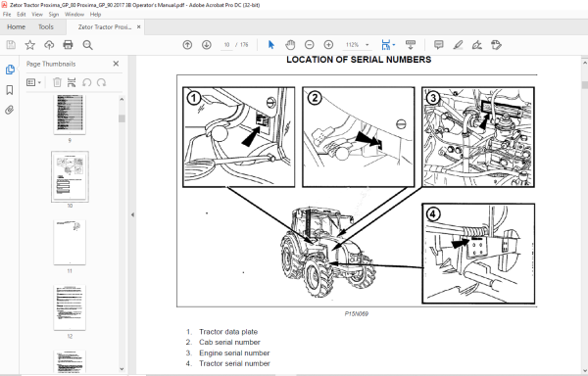The height and width of the screenshot is (376, 588).
Task: Select the highlight text pen tool
Action: (458, 45)
